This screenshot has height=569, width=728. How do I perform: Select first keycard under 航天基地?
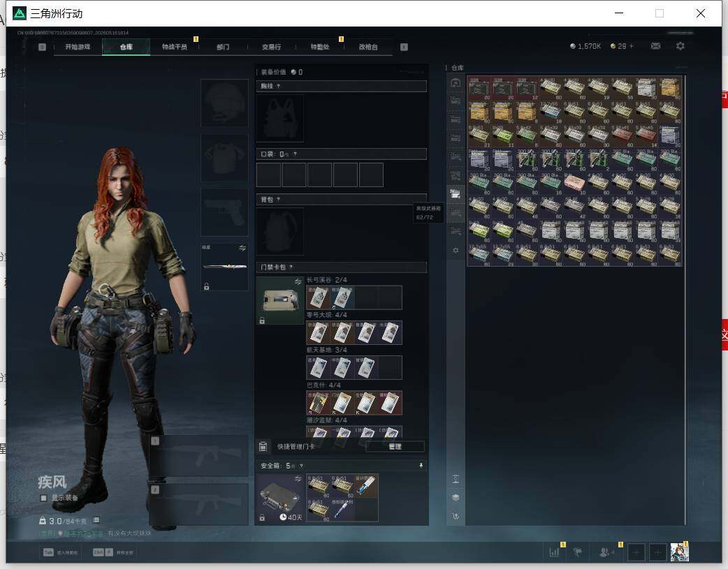319,367
